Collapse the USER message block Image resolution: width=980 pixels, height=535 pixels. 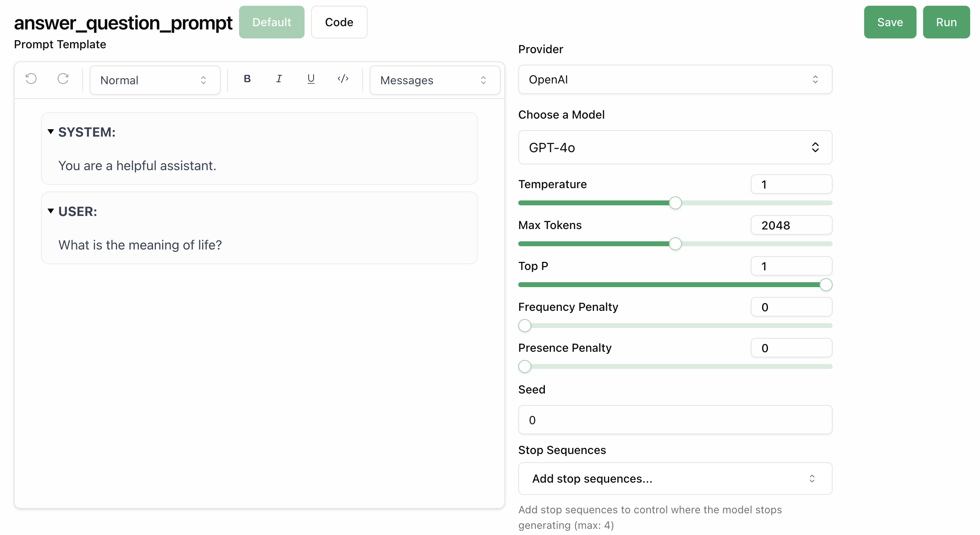pyautogui.click(x=51, y=211)
